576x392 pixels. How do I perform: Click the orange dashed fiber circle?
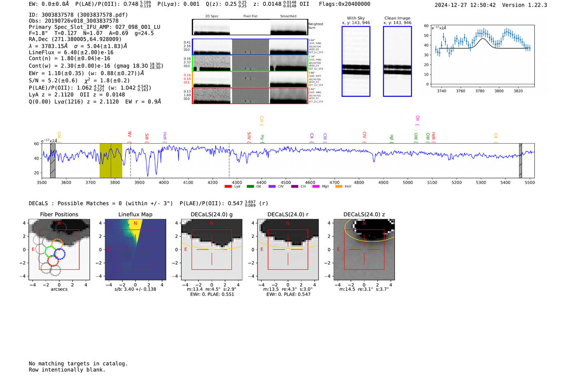[x=58, y=244]
